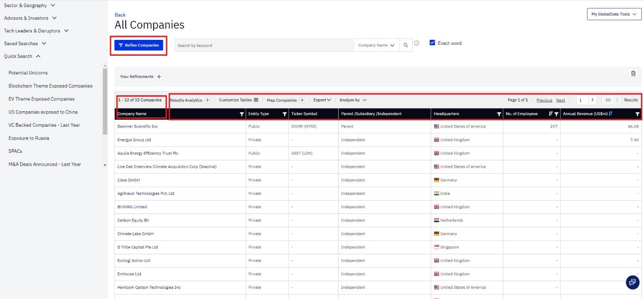Open My GlobalData Tools dropdown
Image resolution: width=644 pixels, height=299 pixels.
pyautogui.click(x=613, y=14)
